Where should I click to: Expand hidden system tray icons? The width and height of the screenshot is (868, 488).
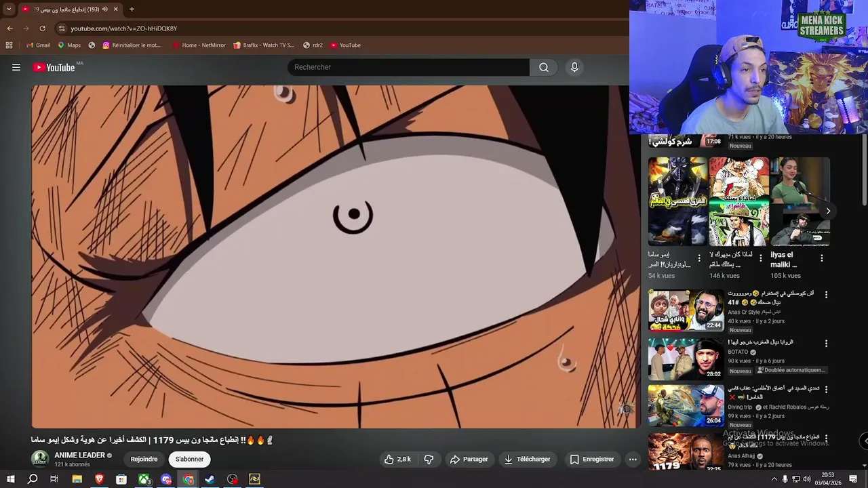[x=774, y=479]
